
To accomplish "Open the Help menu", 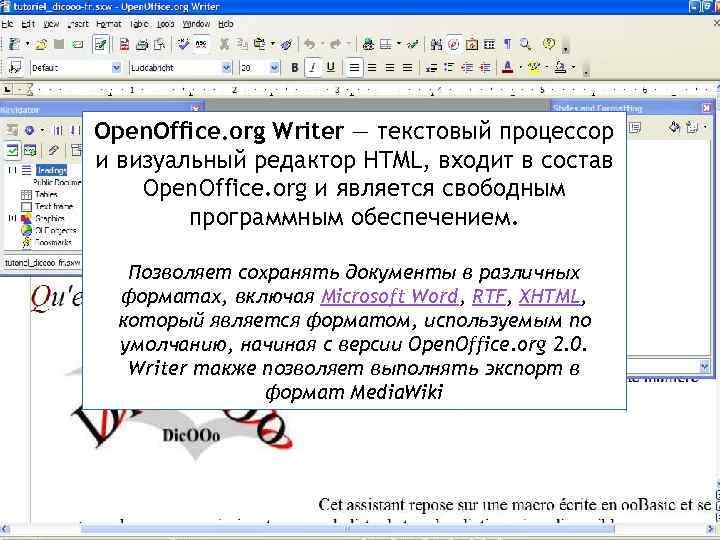I will (225, 24).
